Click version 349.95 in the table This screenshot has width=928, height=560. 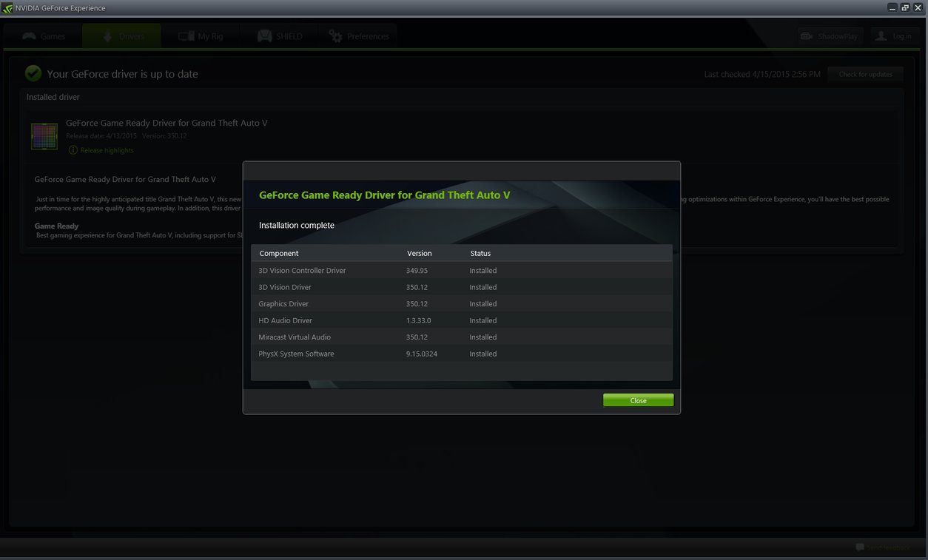[x=417, y=271]
